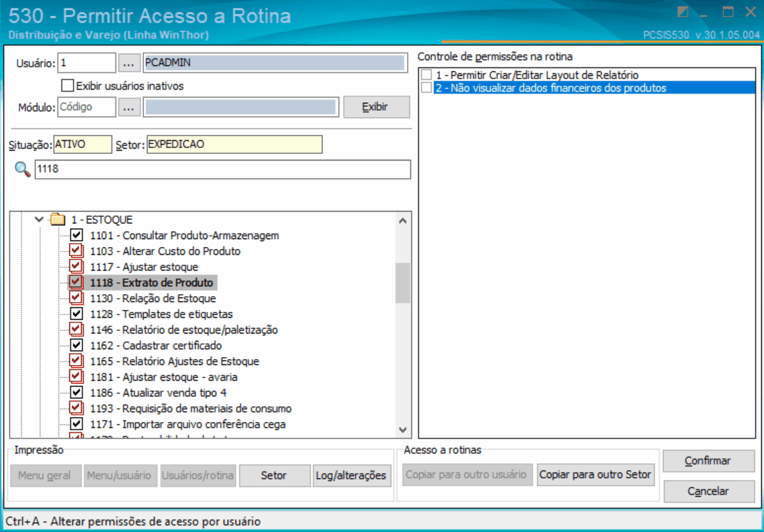Image resolution: width=764 pixels, height=532 pixels.
Task: Select 1130 - Relação de Estoque row
Action: [x=153, y=298]
